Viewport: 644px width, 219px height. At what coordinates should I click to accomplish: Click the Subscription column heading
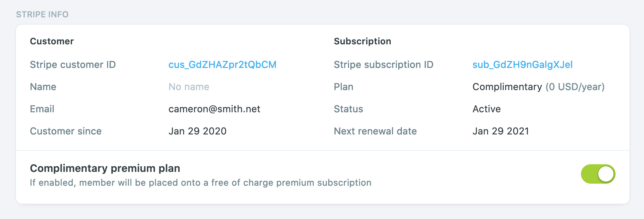click(x=362, y=41)
